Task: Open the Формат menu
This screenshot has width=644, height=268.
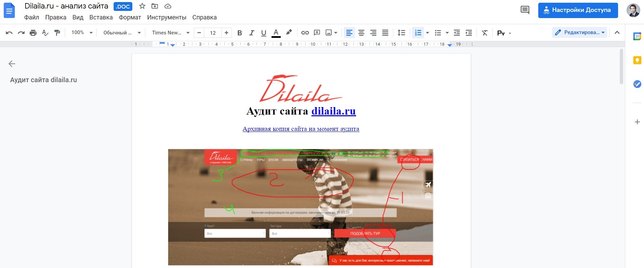Action: [x=130, y=17]
